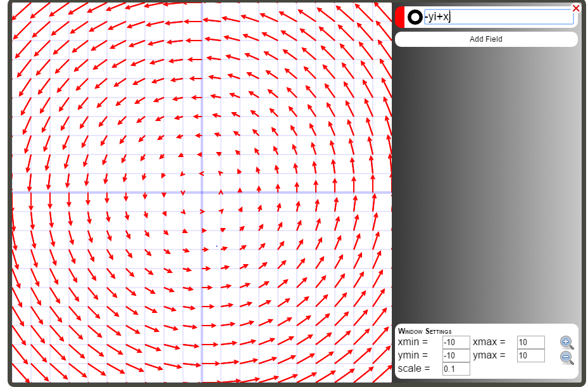Click the red X in the top-right corner
Image resolution: width=588 pixels, height=387 pixels.
pos(575,8)
